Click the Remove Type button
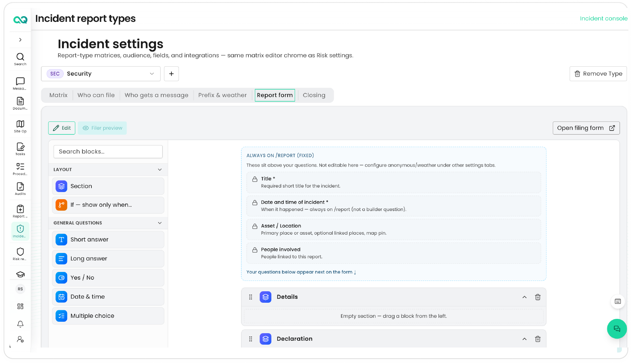632x364 pixels. (598, 74)
